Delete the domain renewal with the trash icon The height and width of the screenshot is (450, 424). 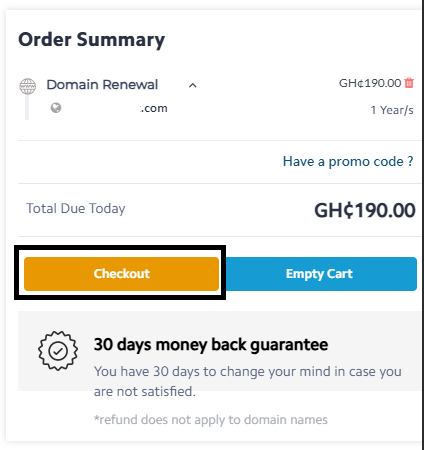point(409,83)
